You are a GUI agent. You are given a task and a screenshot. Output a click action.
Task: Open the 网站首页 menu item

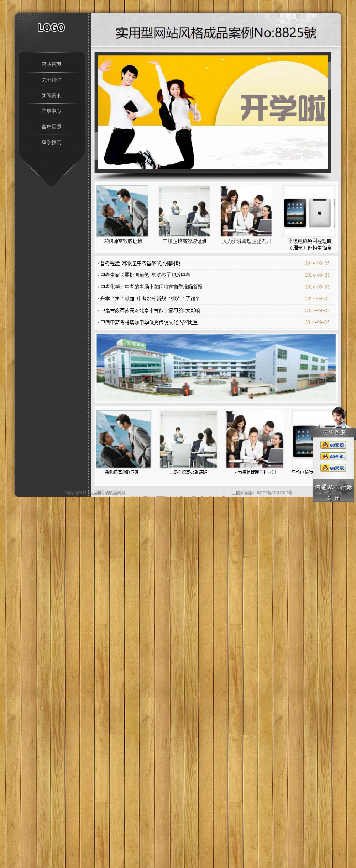tap(51, 64)
